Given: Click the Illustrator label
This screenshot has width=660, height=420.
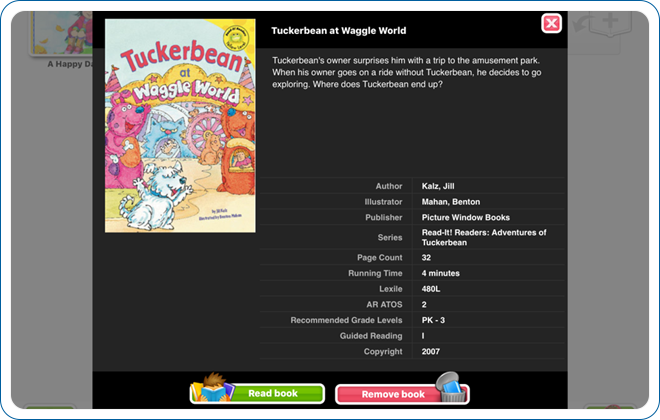Looking at the screenshot, I should click(383, 202).
